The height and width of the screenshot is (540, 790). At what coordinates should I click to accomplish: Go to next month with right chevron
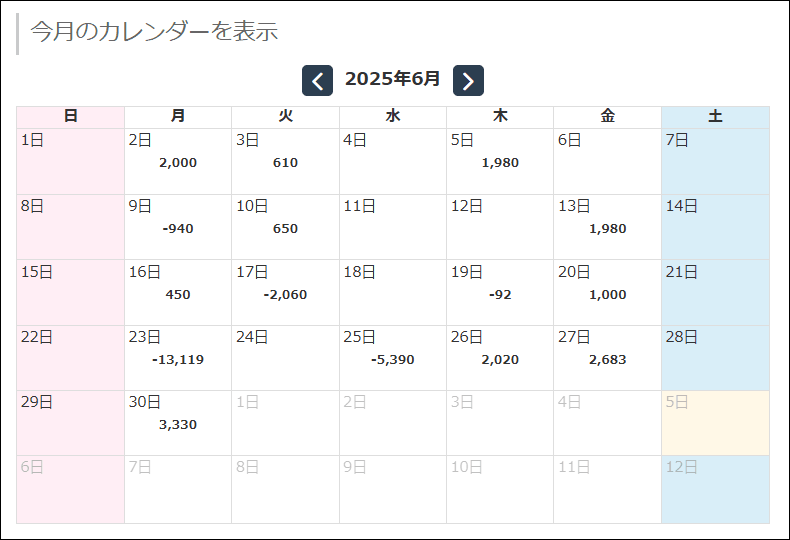[468, 81]
